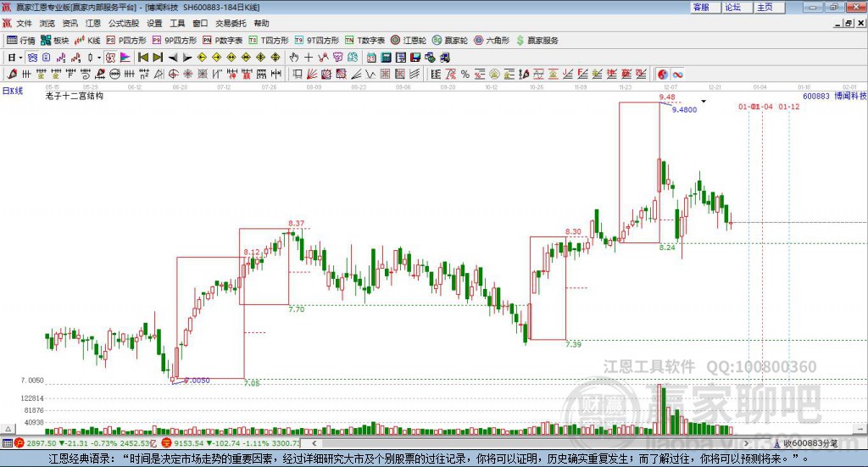Open the 交易委托 menu
868x467 pixels.
(231, 23)
